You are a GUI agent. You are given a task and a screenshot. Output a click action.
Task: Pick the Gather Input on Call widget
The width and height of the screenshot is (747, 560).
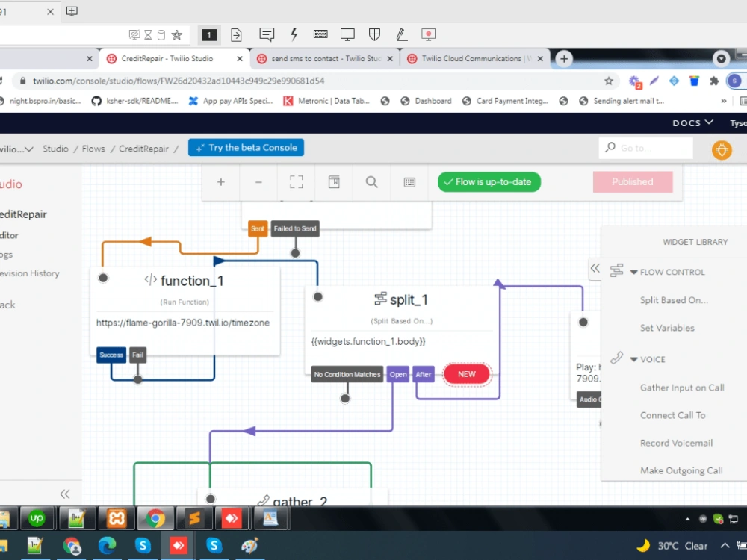(682, 388)
